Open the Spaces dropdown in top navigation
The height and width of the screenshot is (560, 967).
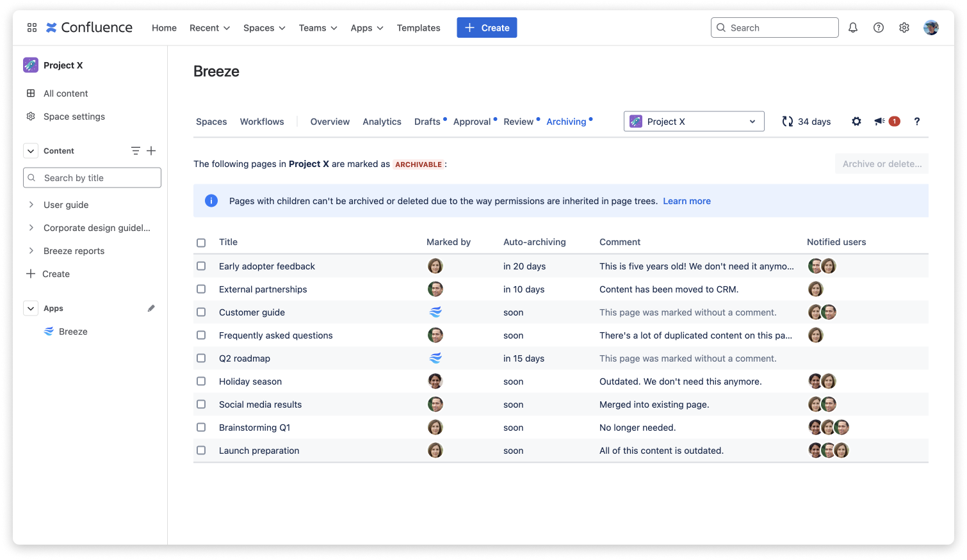(264, 28)
